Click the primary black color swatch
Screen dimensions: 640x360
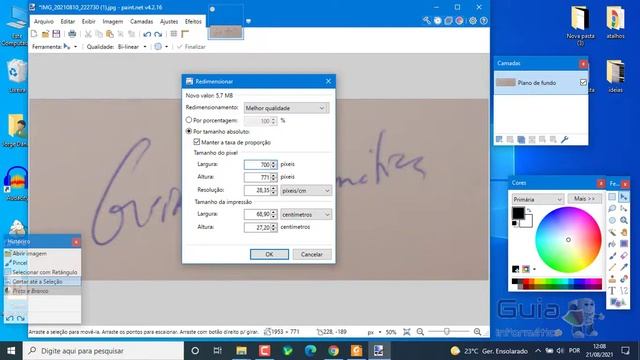click(x=518, y=213)
